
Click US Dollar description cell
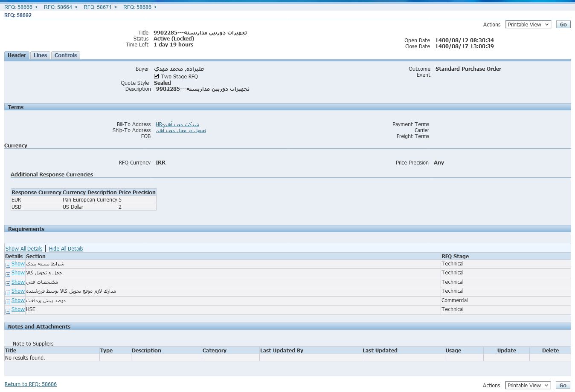(90, 207)
